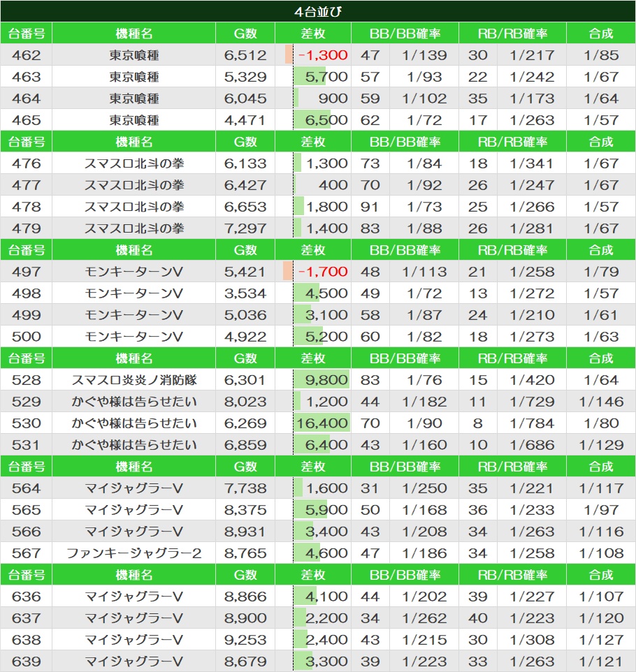Click RB rate 1/341
The image size is (636, 672).
[x=532, y=163]
